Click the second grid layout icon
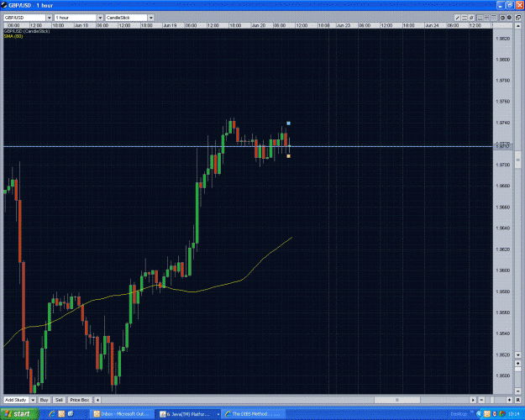This screenshot has height=420, width=525. 487,18
